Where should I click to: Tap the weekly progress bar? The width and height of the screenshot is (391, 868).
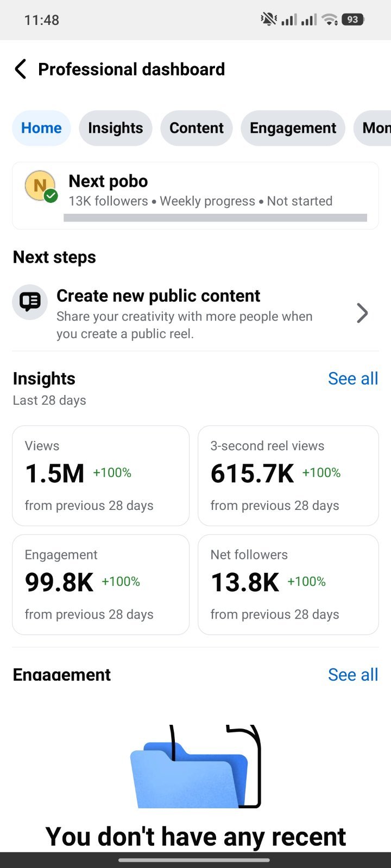click(x=216, y=218)
